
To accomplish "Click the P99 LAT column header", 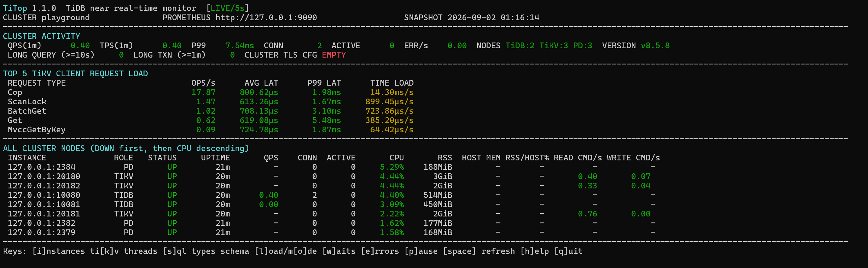I will click(324, 83).
